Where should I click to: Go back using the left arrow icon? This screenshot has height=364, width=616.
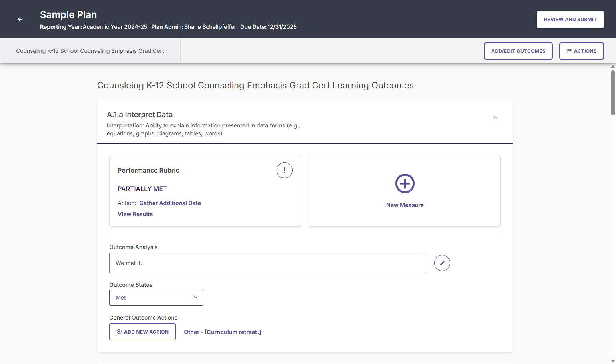(20, 19)
